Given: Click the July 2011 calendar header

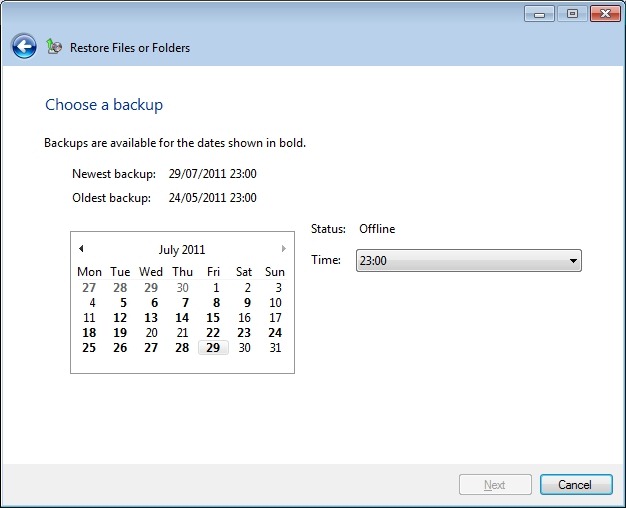Looking at the screenshot, I should (x=181, y=250).
